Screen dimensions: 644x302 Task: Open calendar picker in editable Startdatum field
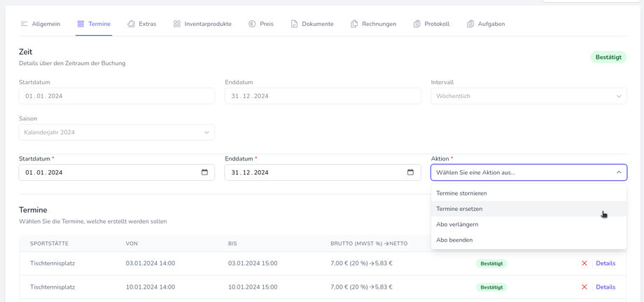[204, 172]
